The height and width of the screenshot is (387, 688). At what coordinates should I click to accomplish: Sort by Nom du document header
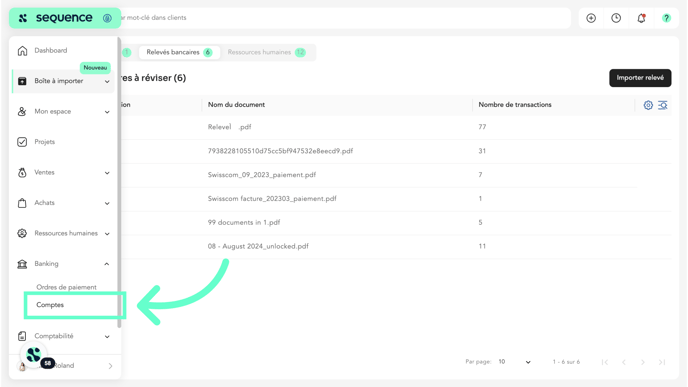tap(236, 104)
